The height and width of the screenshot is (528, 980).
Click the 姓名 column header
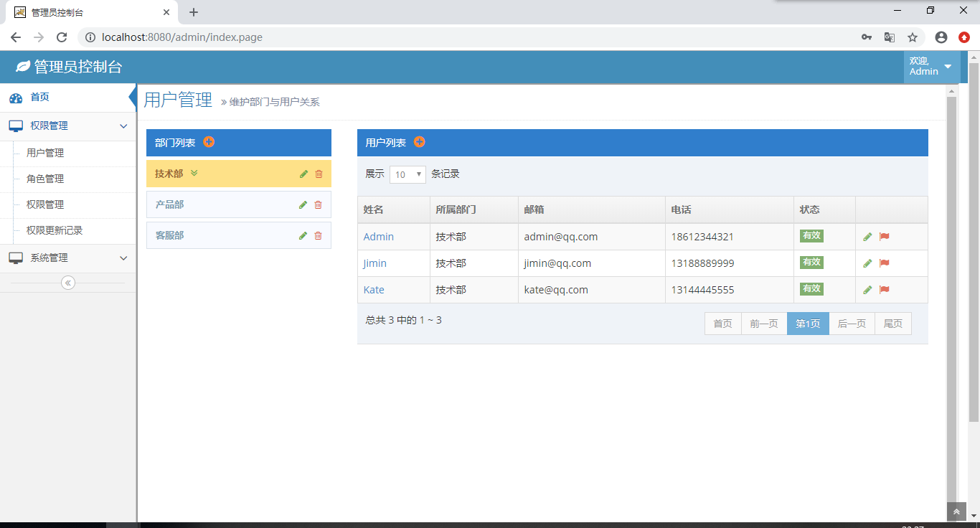coord(394,209)
